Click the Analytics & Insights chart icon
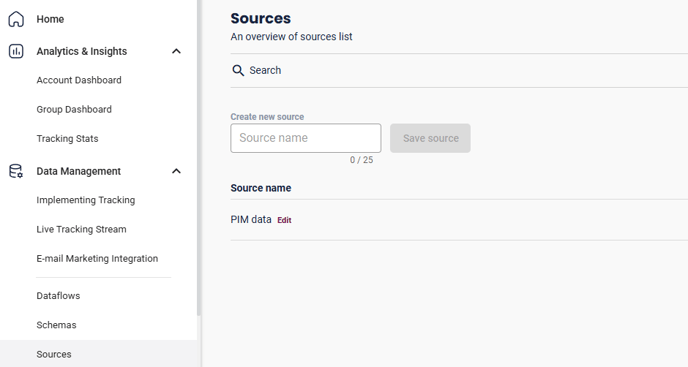Viewport: 688px width, 367px height. pyautogui.click(x=16, y=51)
